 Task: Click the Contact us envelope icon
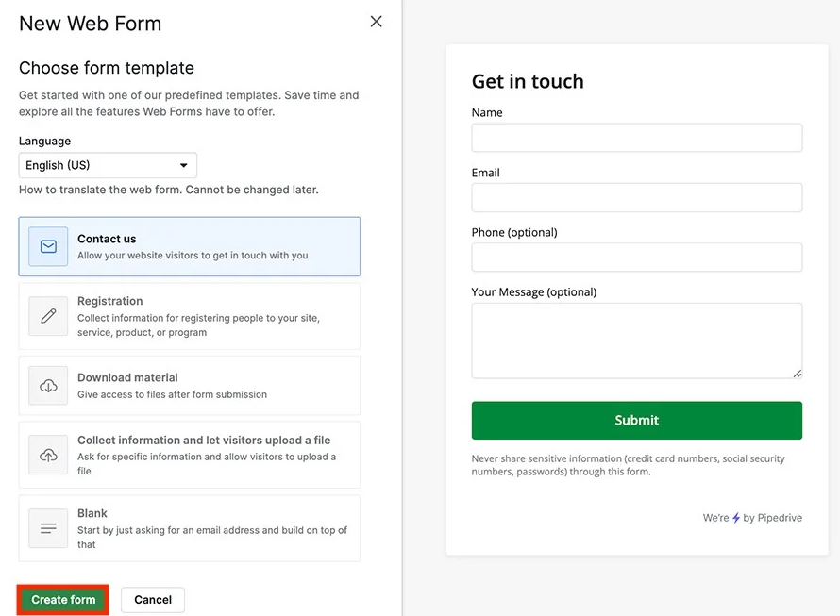point(48,246)
